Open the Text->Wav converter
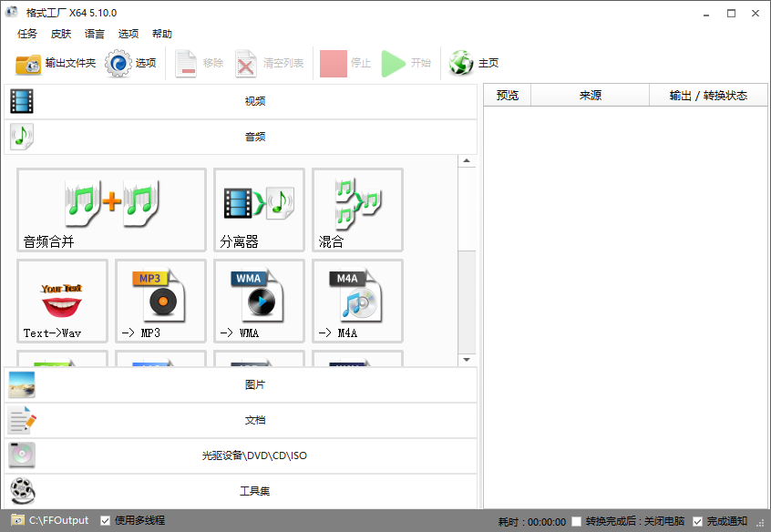 point(63,301)
